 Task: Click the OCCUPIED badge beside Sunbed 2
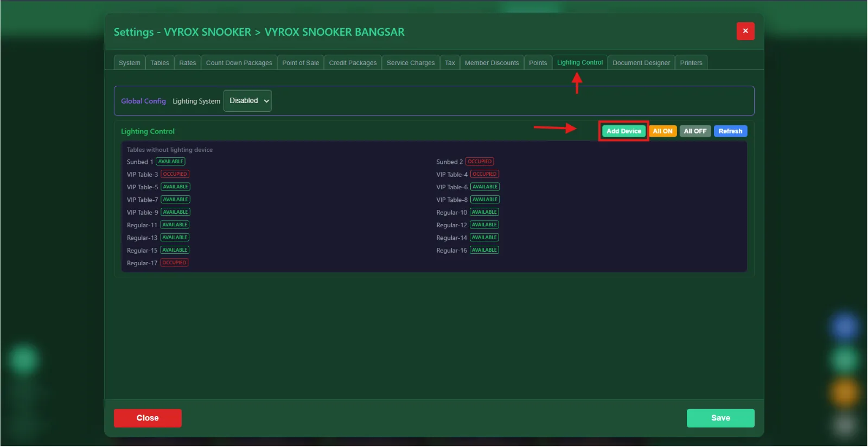tap(480, 162)
